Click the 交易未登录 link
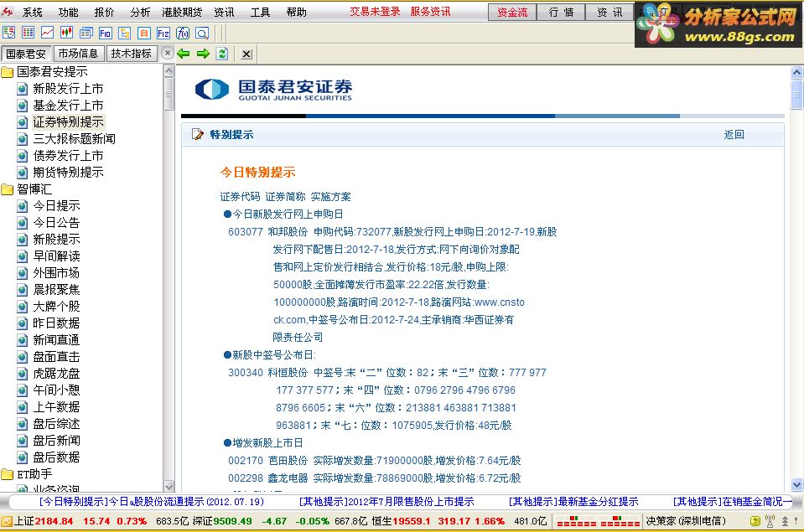Viewport: 804px width, 532px height. pos(375,11)
